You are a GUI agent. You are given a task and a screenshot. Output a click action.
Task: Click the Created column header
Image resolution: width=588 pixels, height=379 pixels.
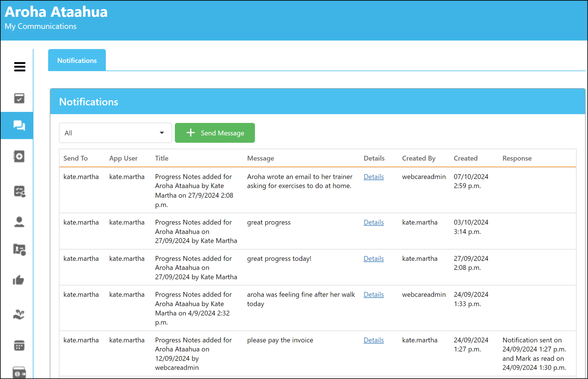click(x=466, y=158)
